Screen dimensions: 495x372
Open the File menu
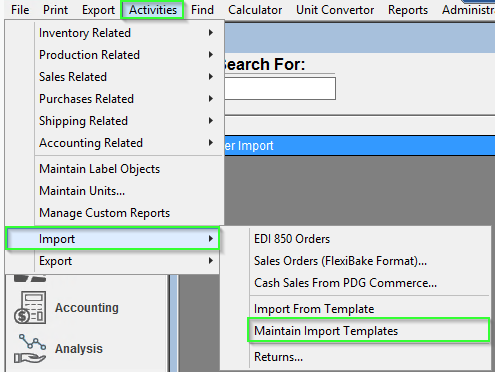tap(20, 10)
